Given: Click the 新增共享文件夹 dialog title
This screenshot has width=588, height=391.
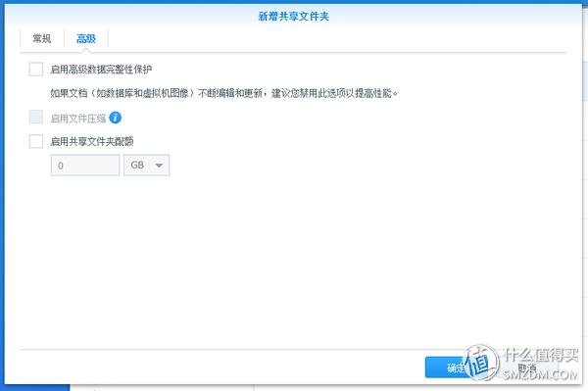Looking at the screenshot, I should pos(294,17).
